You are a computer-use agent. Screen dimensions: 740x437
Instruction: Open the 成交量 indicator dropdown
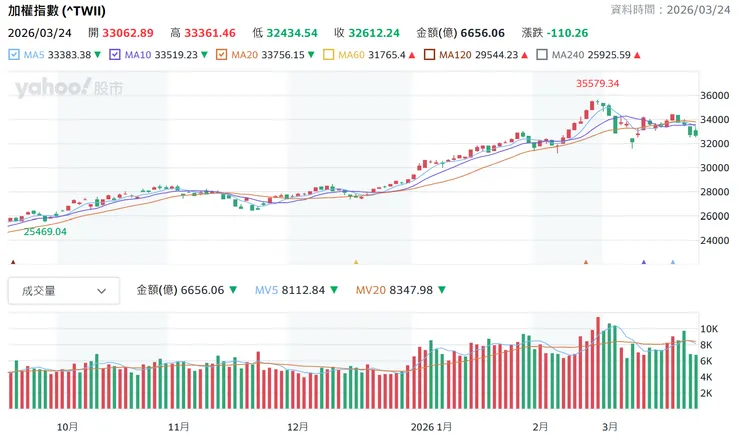(x=64, y=291)
